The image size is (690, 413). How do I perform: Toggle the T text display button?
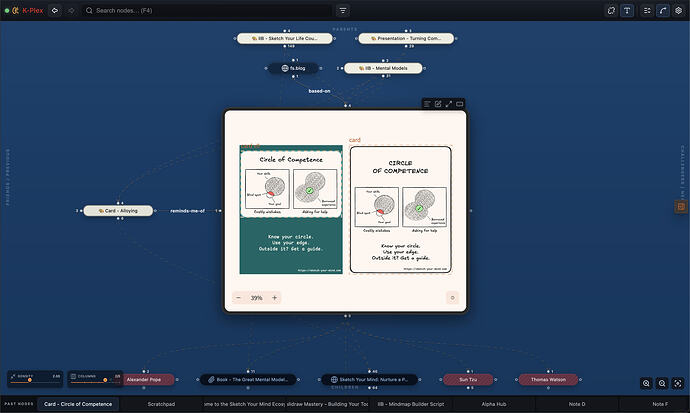pos(627,11)
